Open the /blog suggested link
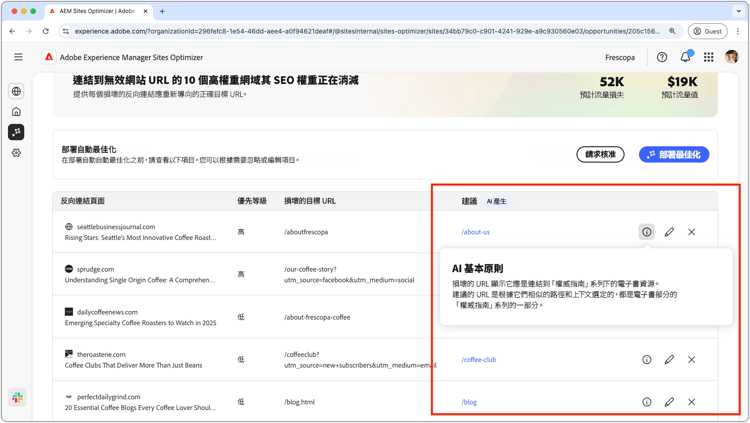Image resolution: width=750 pixels, height=423 pixels. coord(469,402)
